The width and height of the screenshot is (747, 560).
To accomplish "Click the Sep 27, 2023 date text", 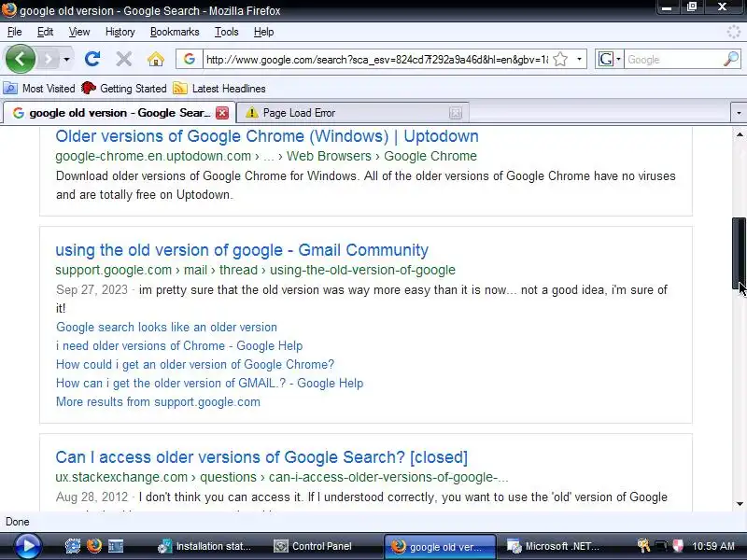I will pyautogui.click(x=92, y=290).
